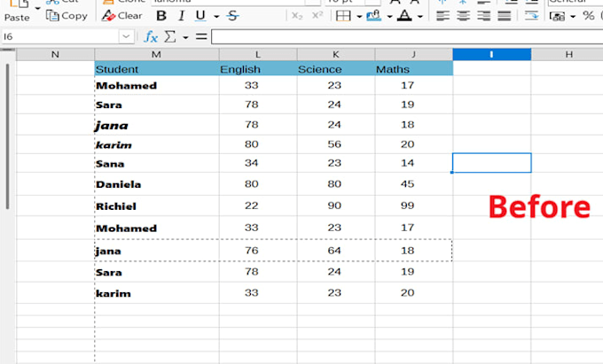Open the Function Wizard (fx)
The width and height of the screenshot is (603, 364).
pos(151,37)
